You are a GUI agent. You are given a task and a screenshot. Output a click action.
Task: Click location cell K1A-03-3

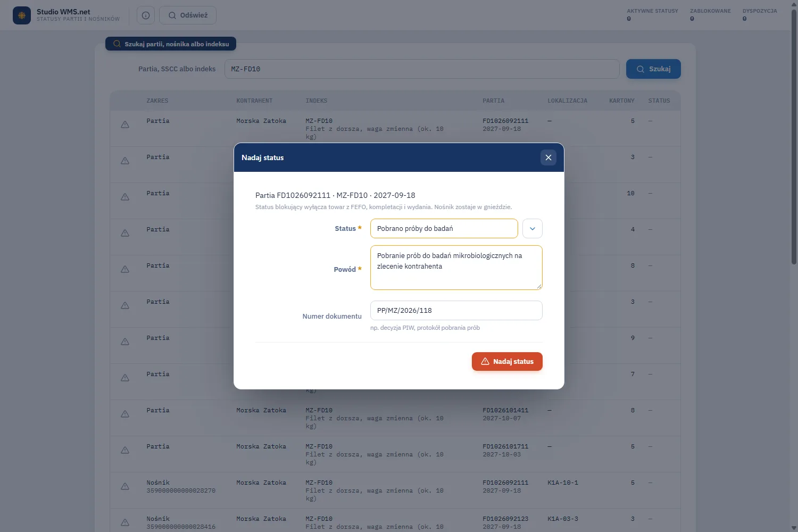click(x=563, y=519)
